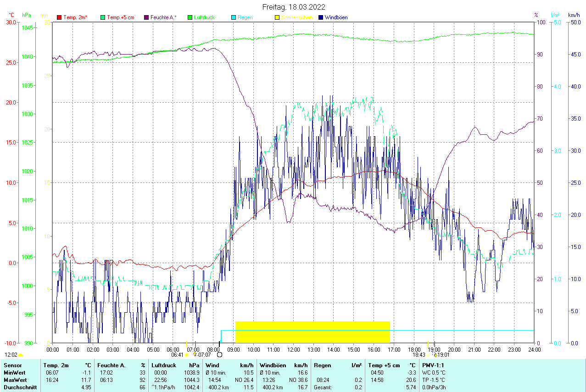
Task: Click the 00:00 time axis label
Action: click(x=53, y=349)
